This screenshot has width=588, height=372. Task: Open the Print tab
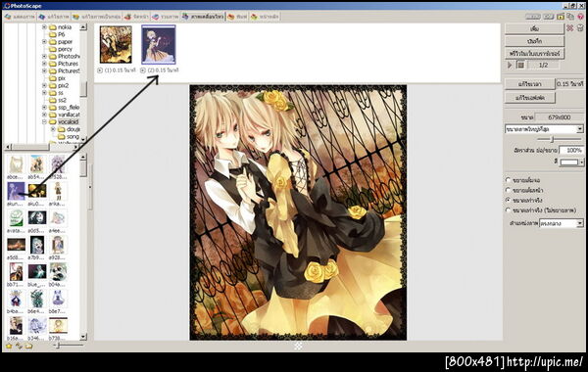tap(237, 17)
